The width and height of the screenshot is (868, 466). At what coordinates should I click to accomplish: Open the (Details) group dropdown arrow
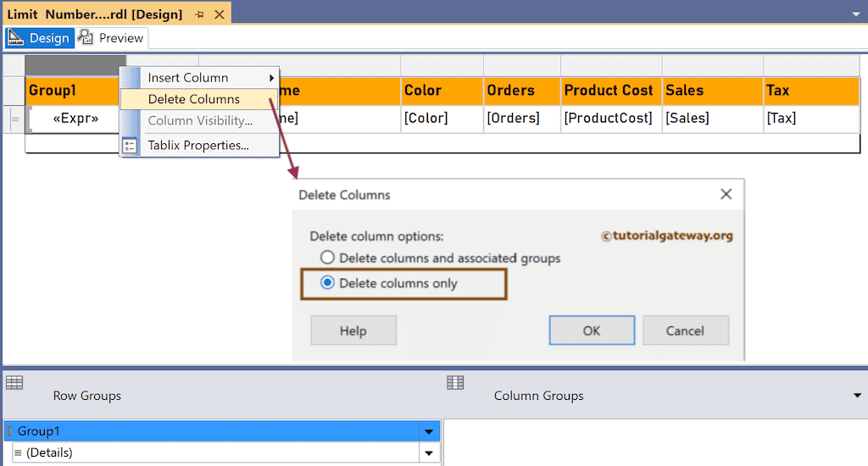point(429,453)
